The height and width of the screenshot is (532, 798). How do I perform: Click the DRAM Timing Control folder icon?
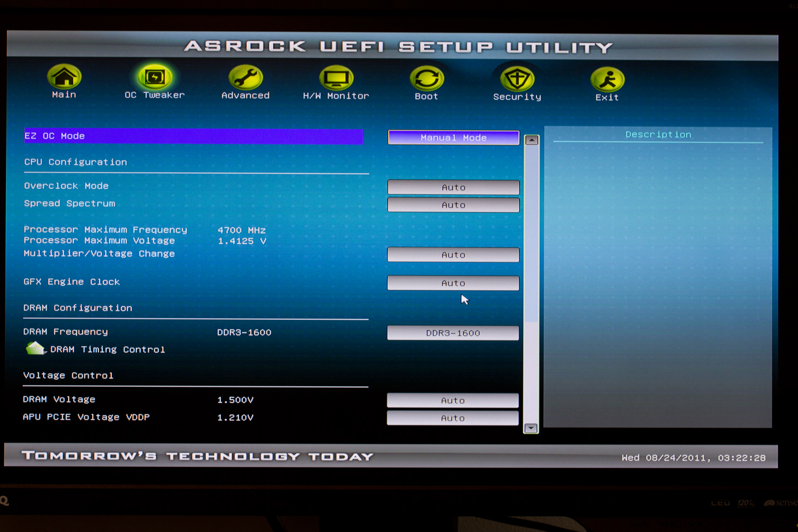35,347
